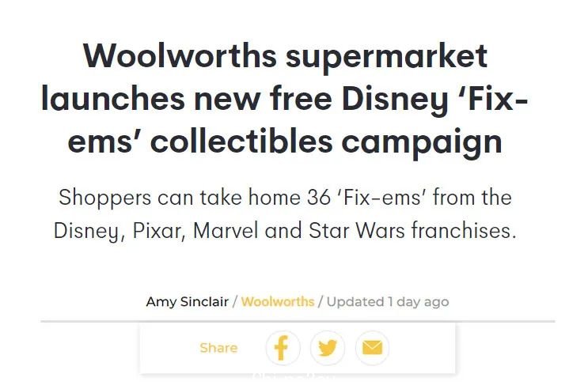Viewport: 588px width, 389px height.
Task: Click the 'Updated 1 day ago' timestamp
Action: click(x=388, y=302)
